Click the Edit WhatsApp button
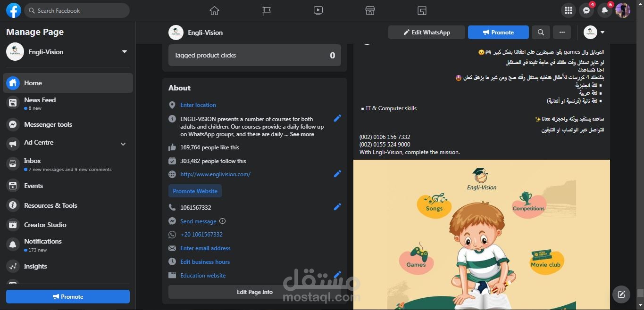 point(427,33)
